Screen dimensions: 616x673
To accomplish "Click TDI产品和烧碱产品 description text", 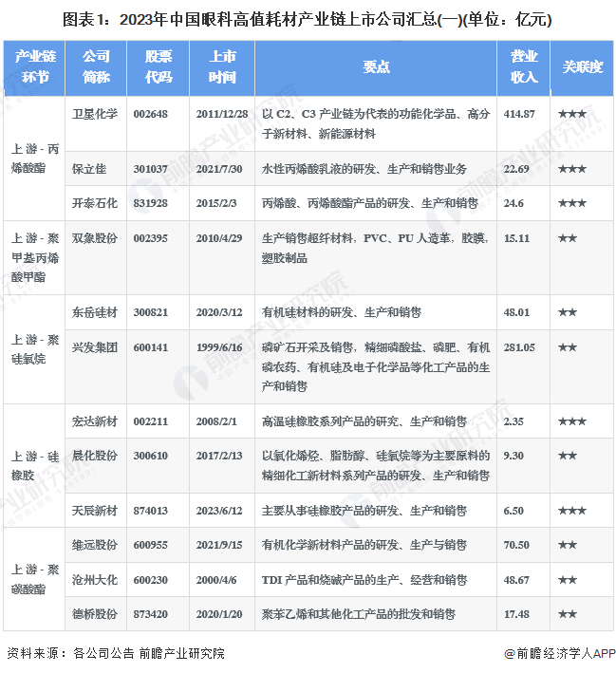I will (x=364, y=580).
